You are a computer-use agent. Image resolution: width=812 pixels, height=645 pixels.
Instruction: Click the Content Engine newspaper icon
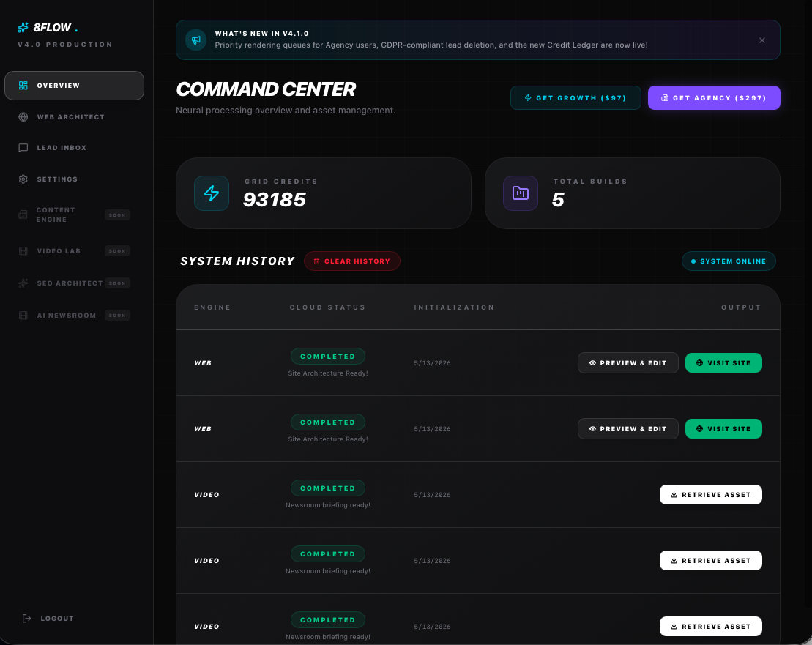click(x=23, y=215)
